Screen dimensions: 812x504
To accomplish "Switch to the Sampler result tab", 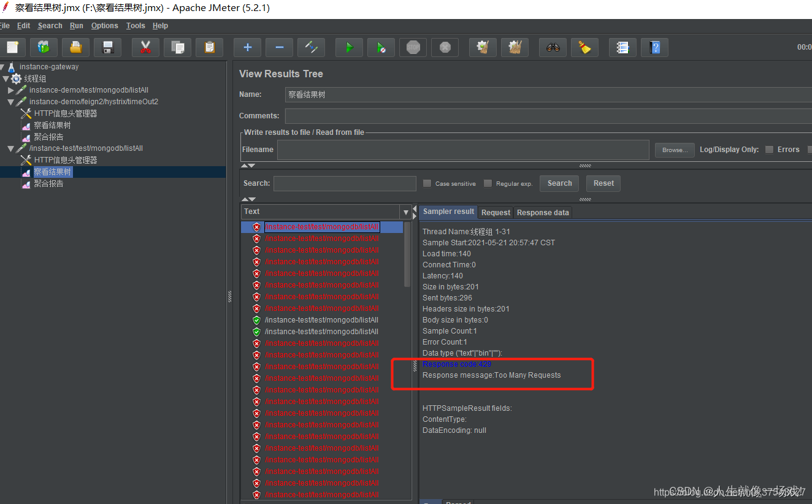I will pos(448,212).
